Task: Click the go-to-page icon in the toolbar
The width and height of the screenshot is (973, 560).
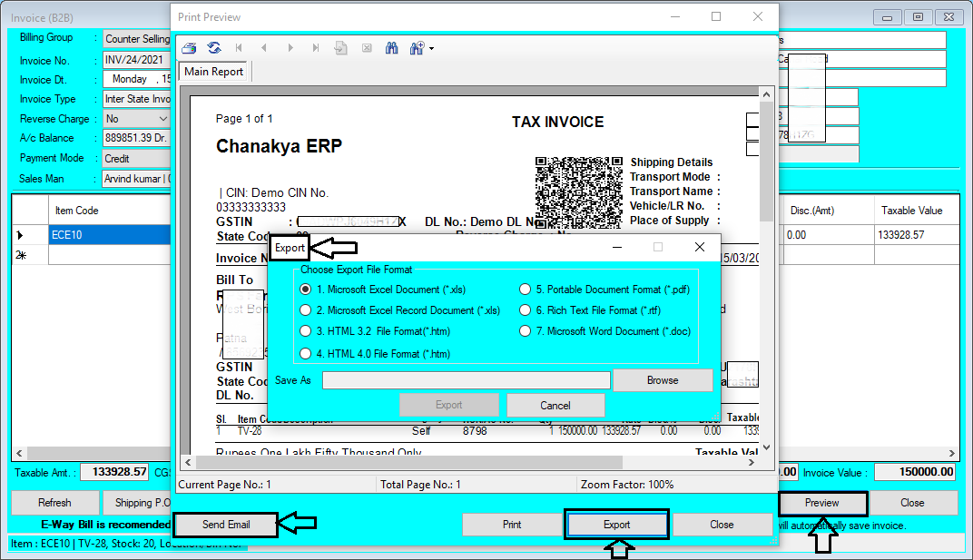Action: (342, 47)
